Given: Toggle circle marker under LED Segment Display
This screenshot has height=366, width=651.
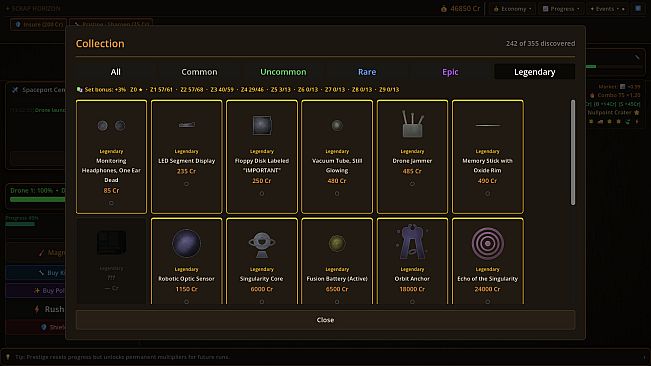Looking at the screenshot, I should [x=186, y=184].
